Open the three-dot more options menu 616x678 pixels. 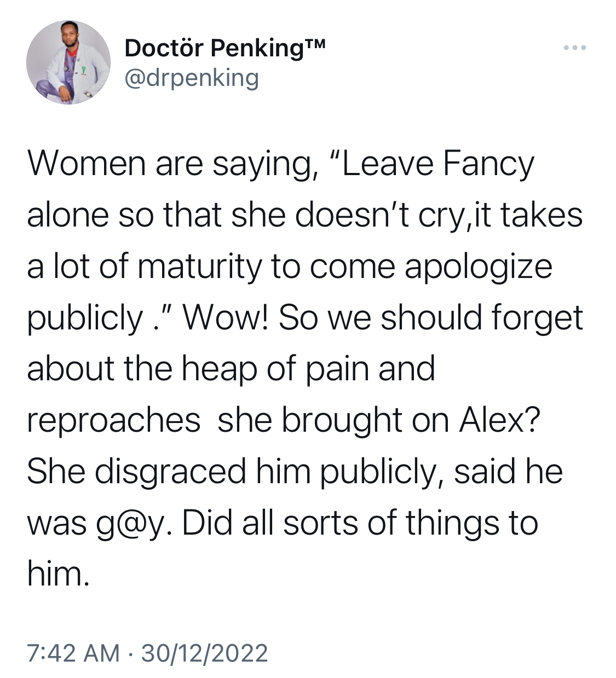point(575,48)
